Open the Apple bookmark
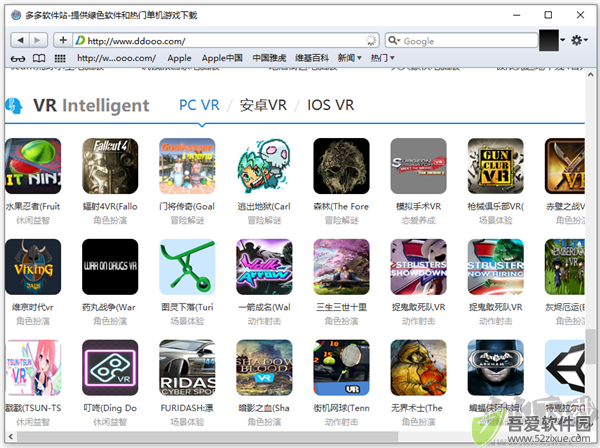Image resolution: width=600 pixels, height=448 pixels. click(x=179, y=58)
